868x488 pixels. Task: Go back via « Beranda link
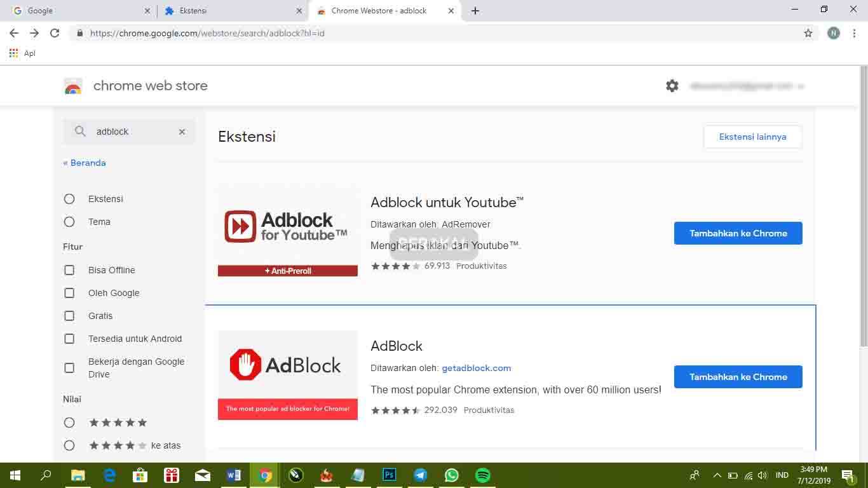point(85,163)
